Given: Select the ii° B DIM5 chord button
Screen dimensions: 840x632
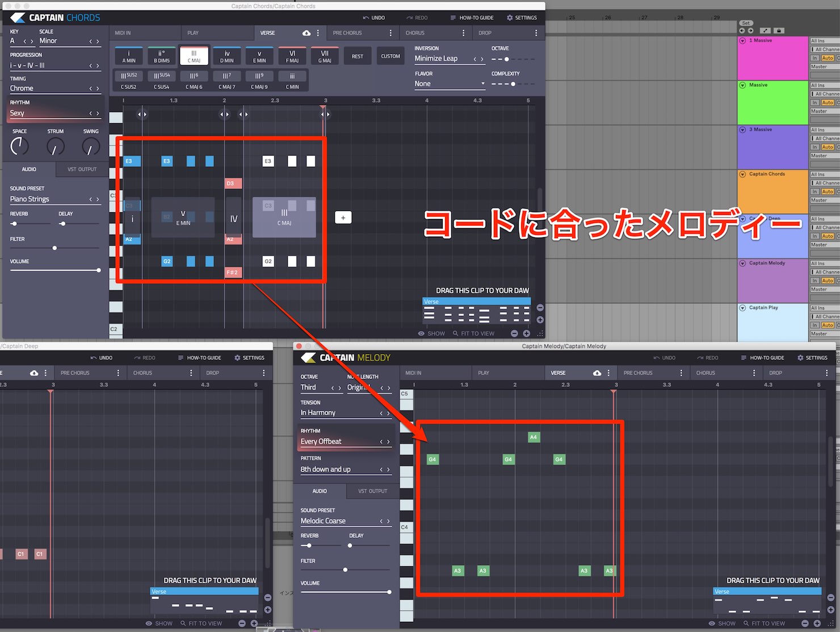Looking at the screenshot, I should 161,56.
